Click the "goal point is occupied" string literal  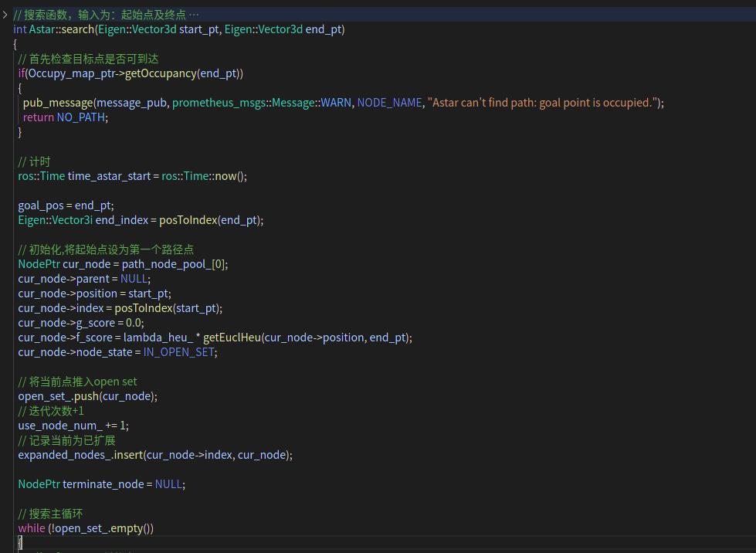pos(544,103)
